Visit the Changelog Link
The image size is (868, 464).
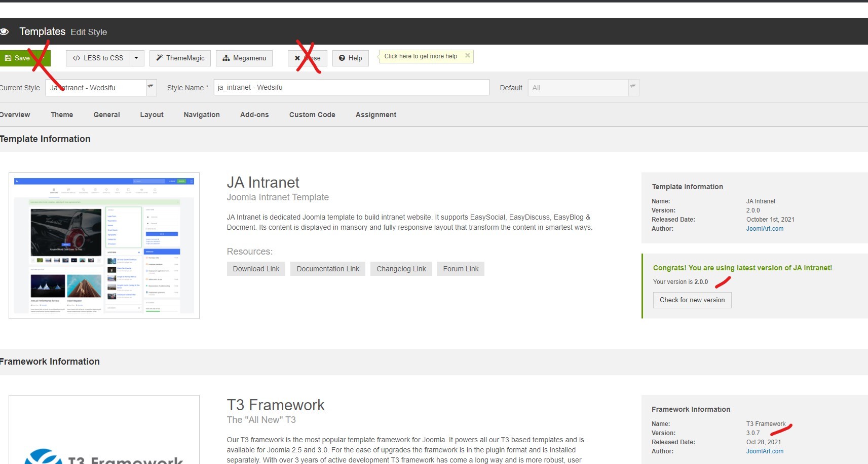click(x=401, y=269)
